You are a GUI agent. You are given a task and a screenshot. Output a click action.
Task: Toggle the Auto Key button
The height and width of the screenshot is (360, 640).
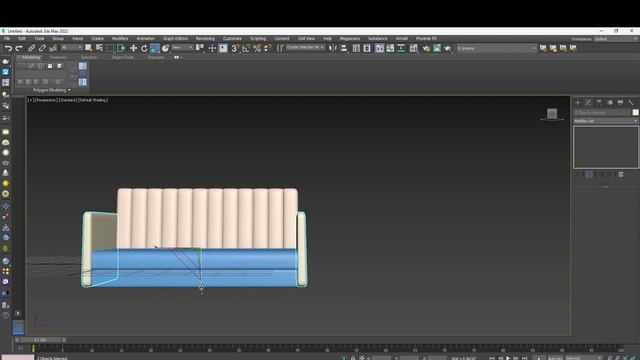coord(555,358)
